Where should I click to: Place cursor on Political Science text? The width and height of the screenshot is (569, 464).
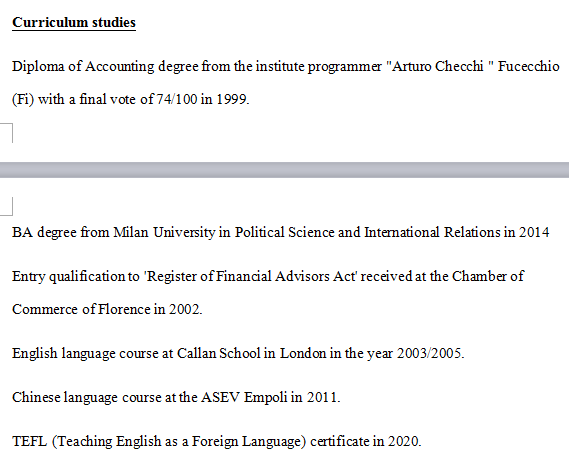click(x=284, y=232)
